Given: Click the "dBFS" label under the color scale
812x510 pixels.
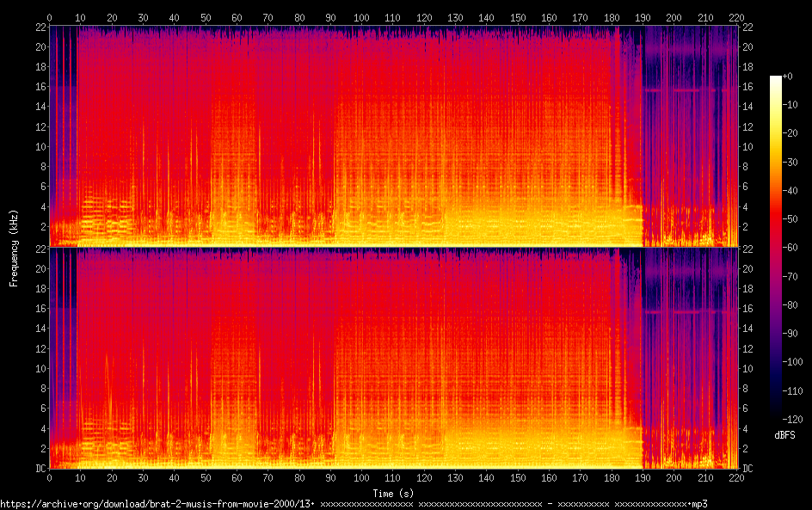Looking at the screenshot, I should [784, 435].
